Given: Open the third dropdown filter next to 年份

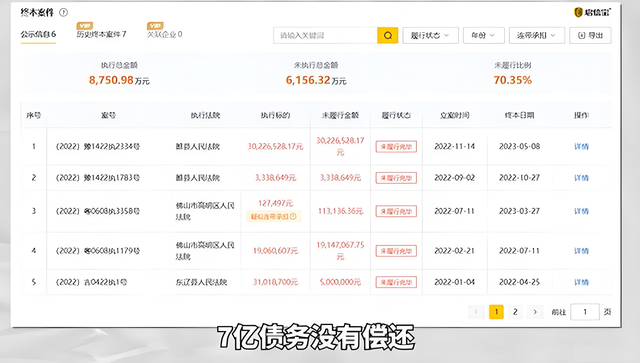Looking at the screenshot, I should (537, 36).
